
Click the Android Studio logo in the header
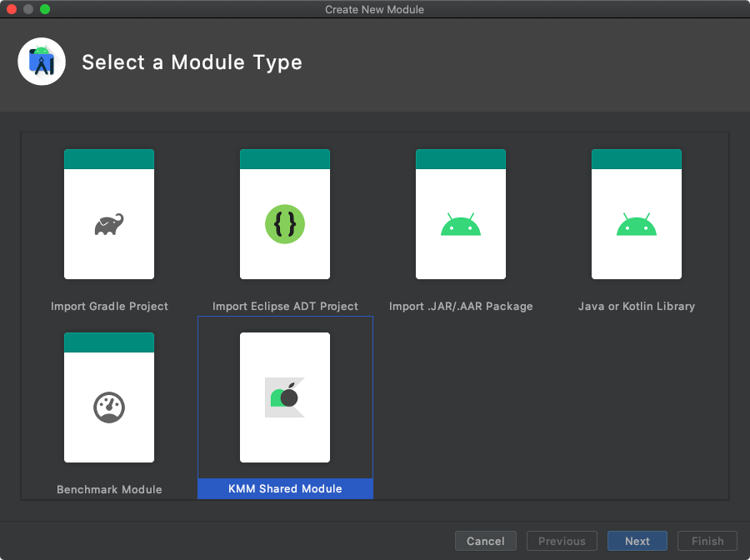coord(42,61)
